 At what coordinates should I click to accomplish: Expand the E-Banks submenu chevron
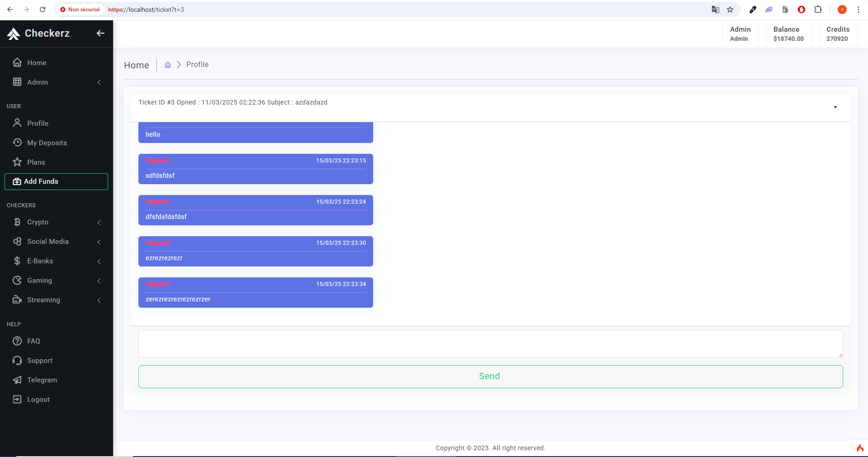tap(99, 261)
